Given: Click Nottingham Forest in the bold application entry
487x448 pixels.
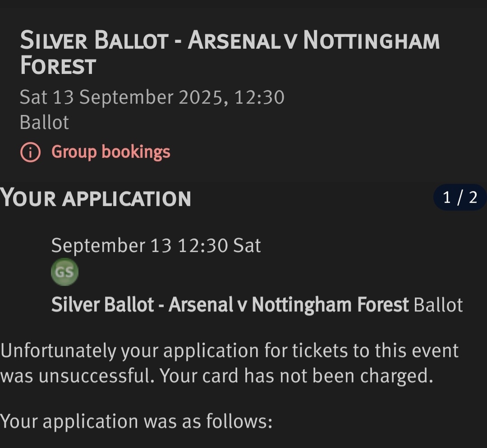Looking at the screenshot, I should [x=330, y=305].
